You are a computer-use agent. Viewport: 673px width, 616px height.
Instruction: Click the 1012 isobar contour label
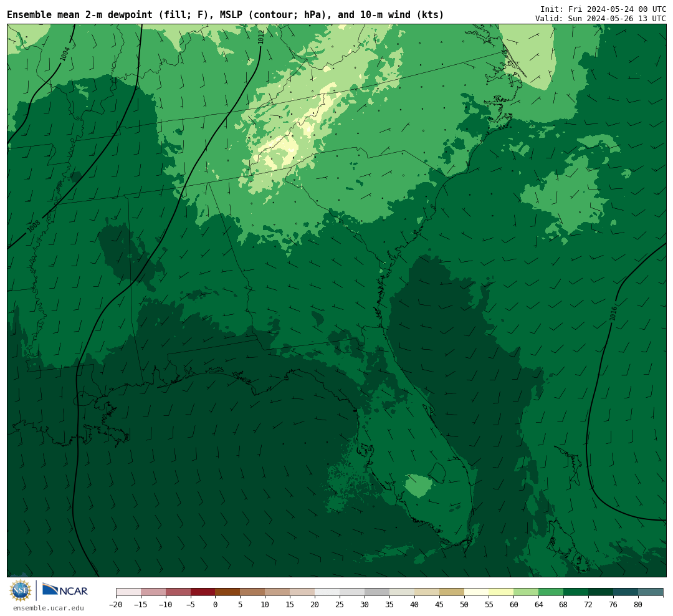click(261, 37)
